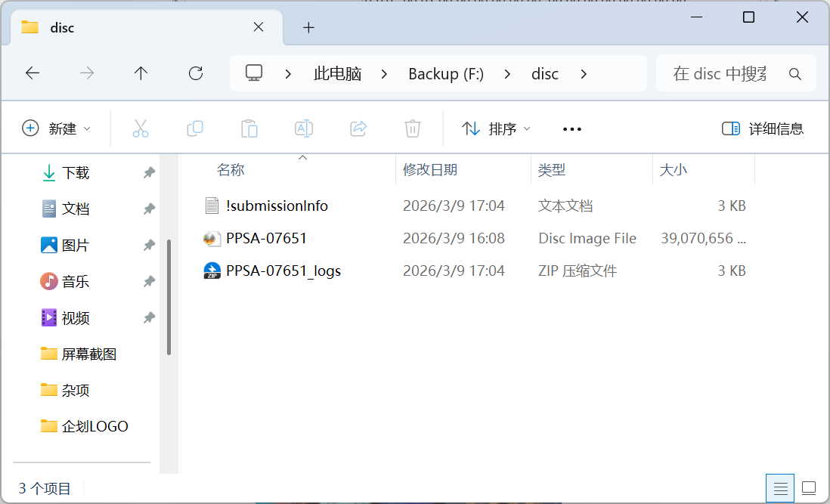Viewport: 830px width, 504px height.
Task: Switch to details list view icon
Action: pos(780,488)
